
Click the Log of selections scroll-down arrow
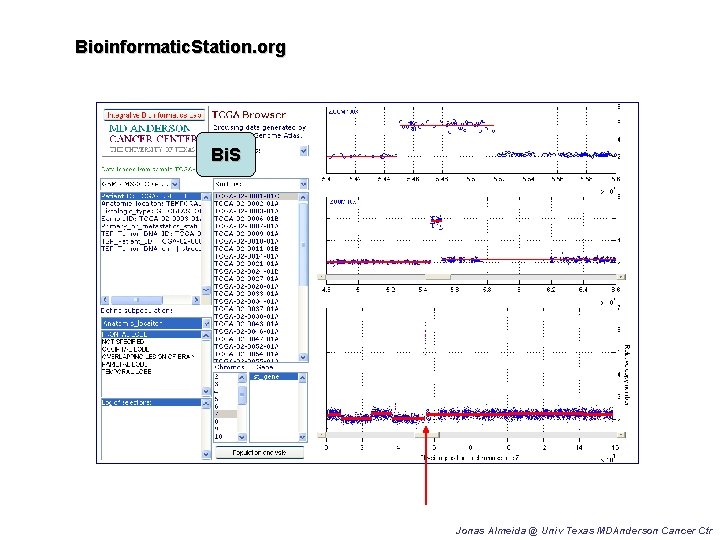(206, 454)
